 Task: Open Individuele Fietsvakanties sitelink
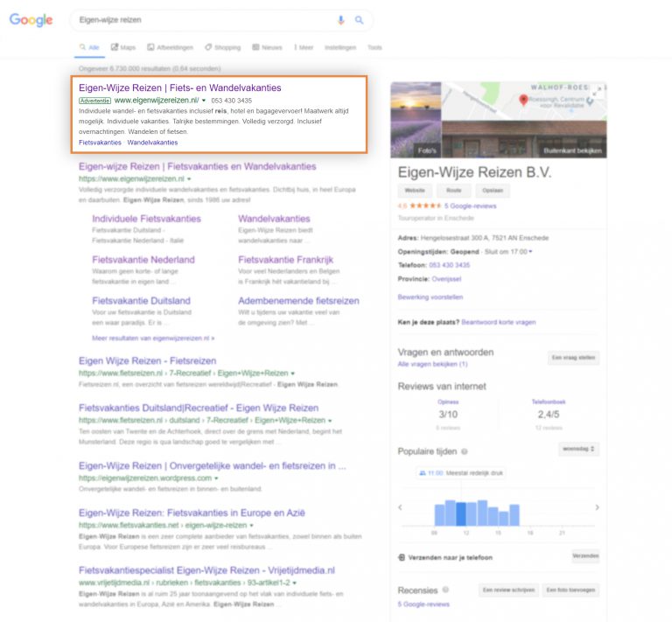click(147, 219)
